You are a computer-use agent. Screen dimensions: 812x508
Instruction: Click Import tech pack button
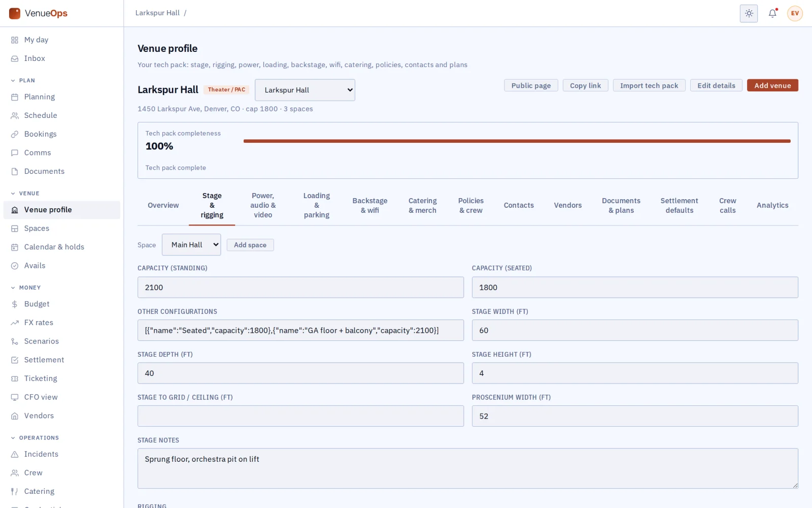click(x=649, y=85)
